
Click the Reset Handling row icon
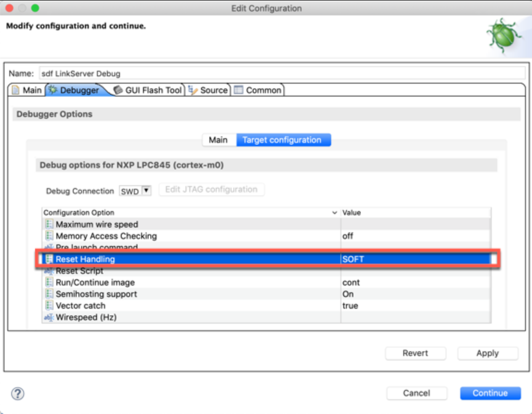pyautogui.click(x=49, y=260)
